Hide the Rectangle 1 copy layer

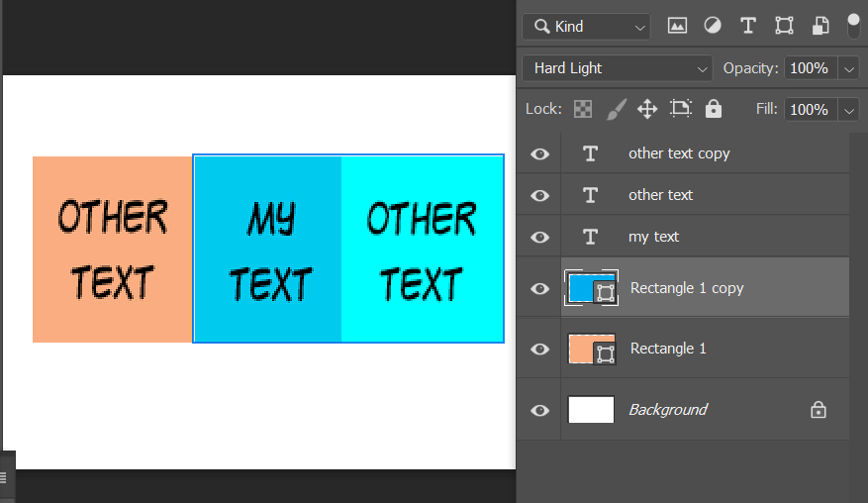pos(539,288)
